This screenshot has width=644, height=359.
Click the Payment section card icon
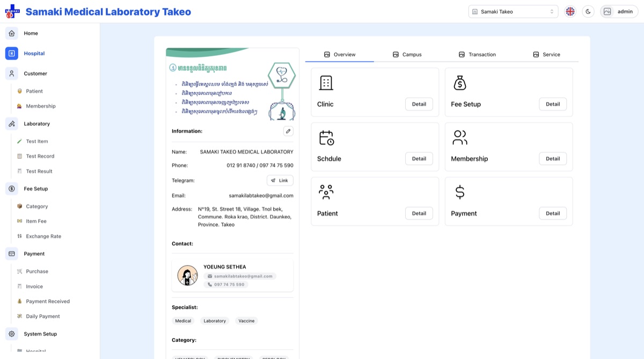12,253
